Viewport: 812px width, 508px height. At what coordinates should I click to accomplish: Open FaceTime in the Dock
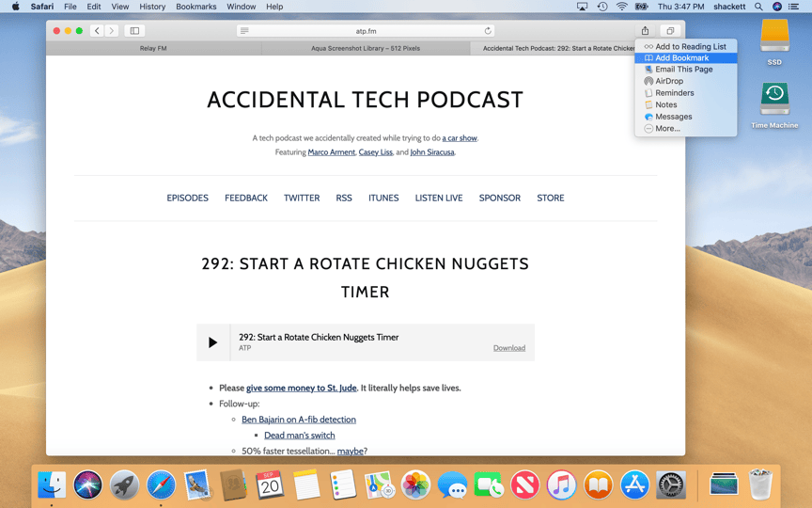[489, 485]
